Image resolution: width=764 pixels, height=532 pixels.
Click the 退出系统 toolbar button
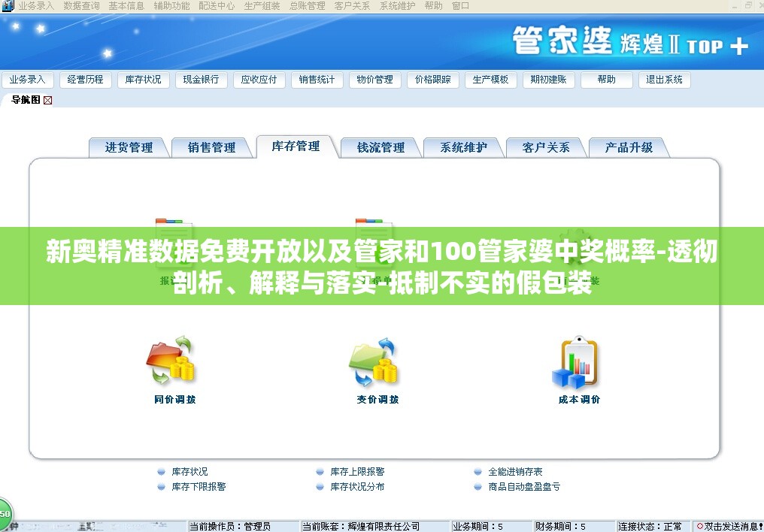665,80
